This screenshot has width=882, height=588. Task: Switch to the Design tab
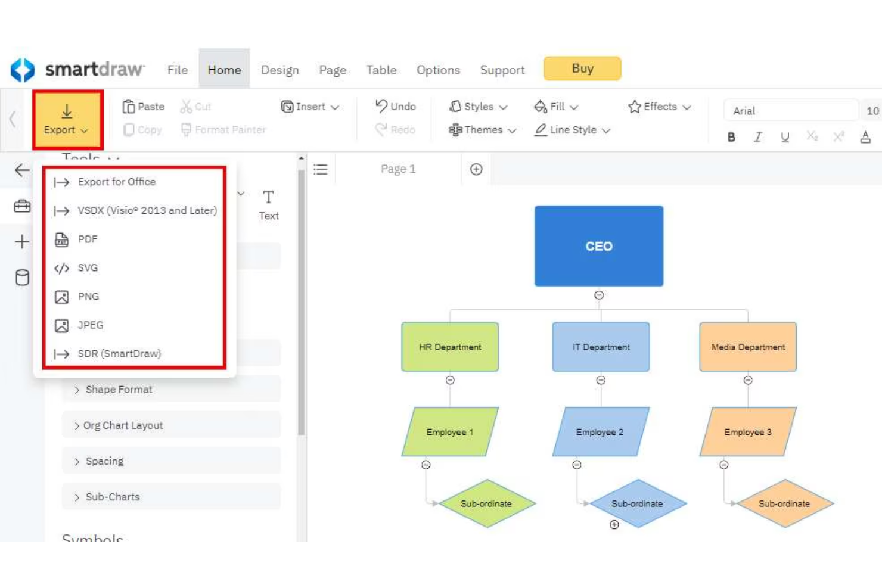click(280, 70)
